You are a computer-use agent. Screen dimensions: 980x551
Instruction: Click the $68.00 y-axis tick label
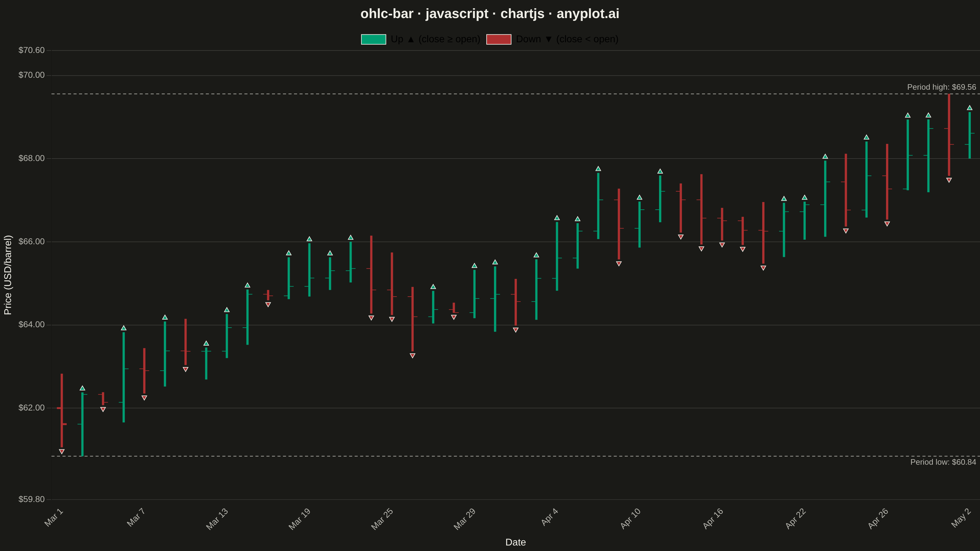tap(32, 158)
